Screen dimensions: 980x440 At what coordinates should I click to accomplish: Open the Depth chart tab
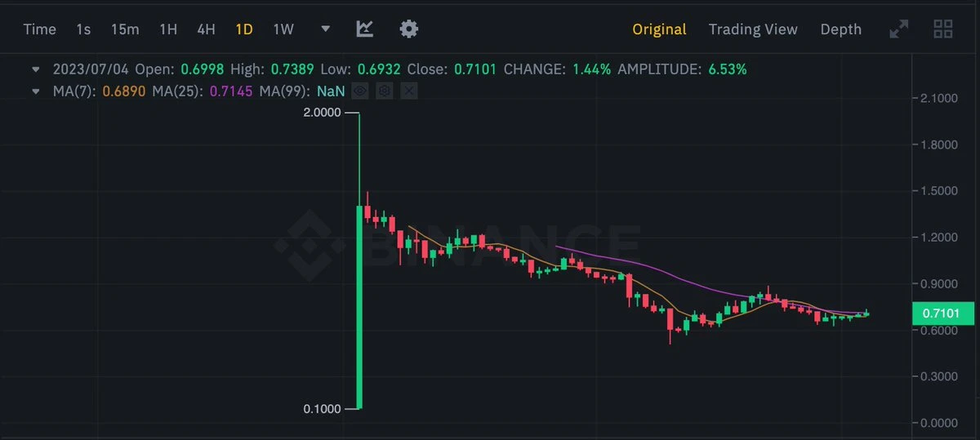pyautogui.click(x=840, y=29)
